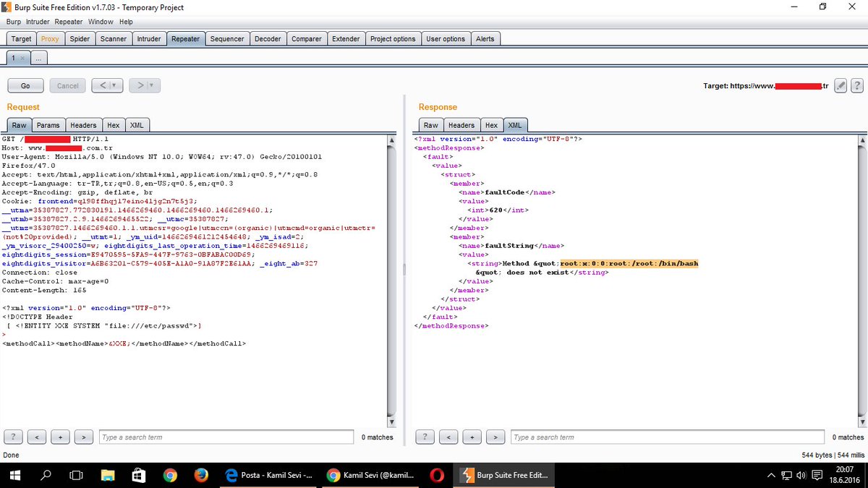The width and height of the screenshot is (868, 488).
Task: Go to previous match in response search
Action: [448, 437]
